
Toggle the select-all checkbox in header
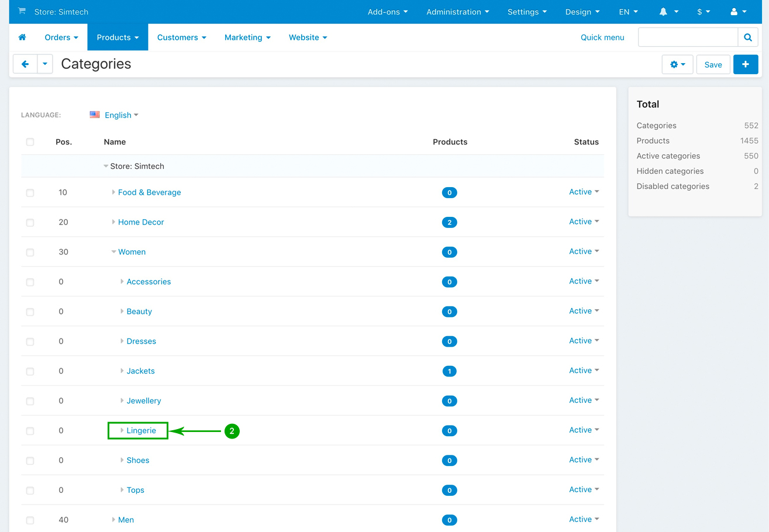coord(30,142)
